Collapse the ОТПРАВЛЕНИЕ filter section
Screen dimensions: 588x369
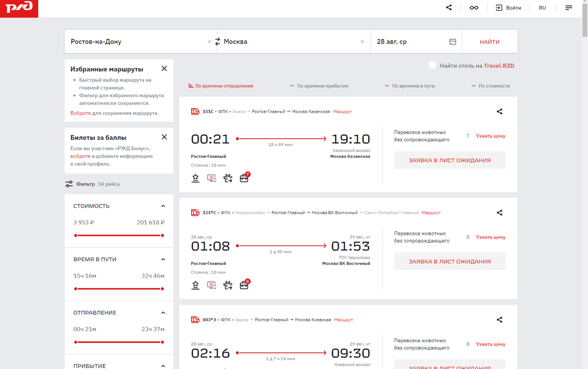click(x=163, y=313)
